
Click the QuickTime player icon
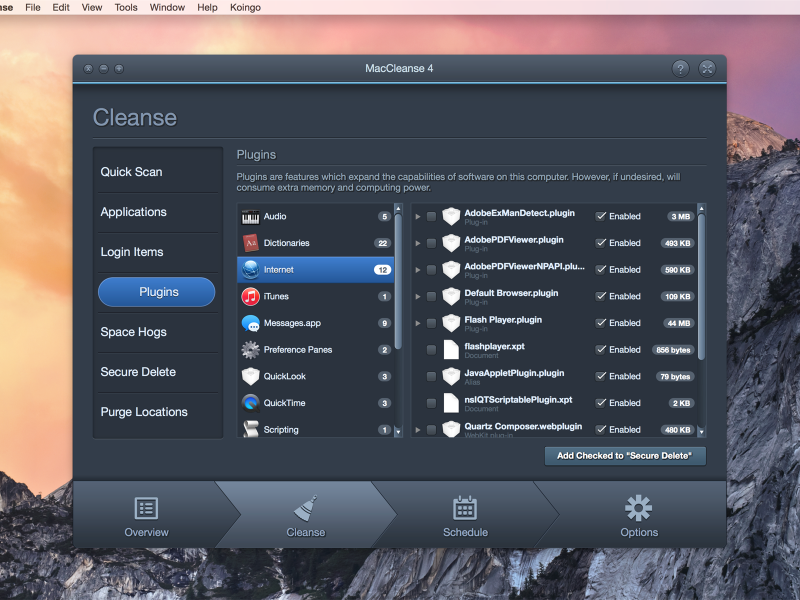[250, 403]
